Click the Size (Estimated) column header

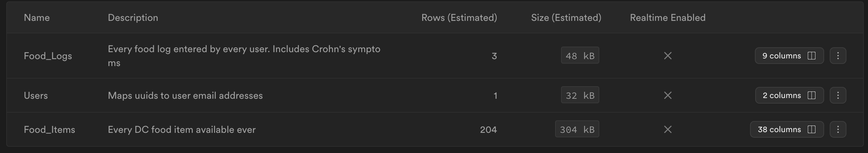click(x=566, y=17)
